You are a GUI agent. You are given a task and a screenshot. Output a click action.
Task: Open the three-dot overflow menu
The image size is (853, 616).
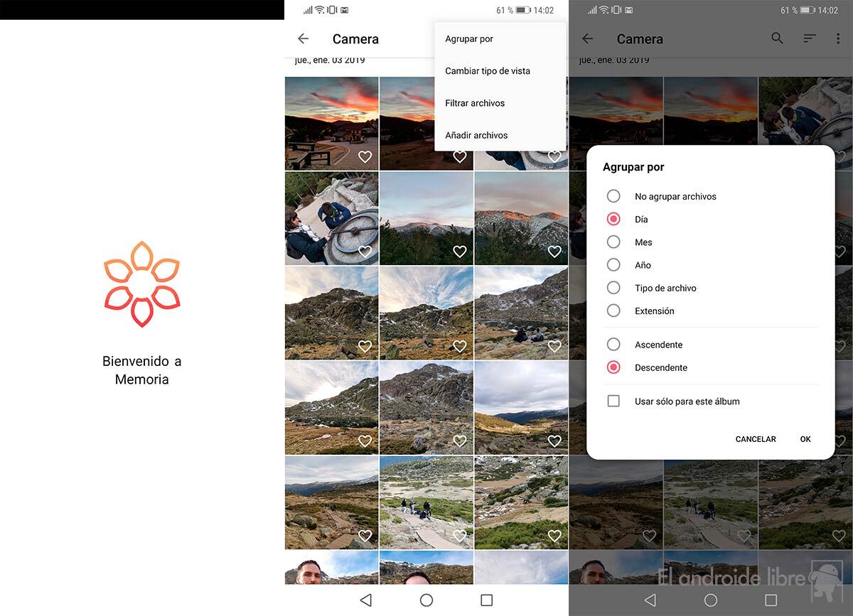(838, 39)
